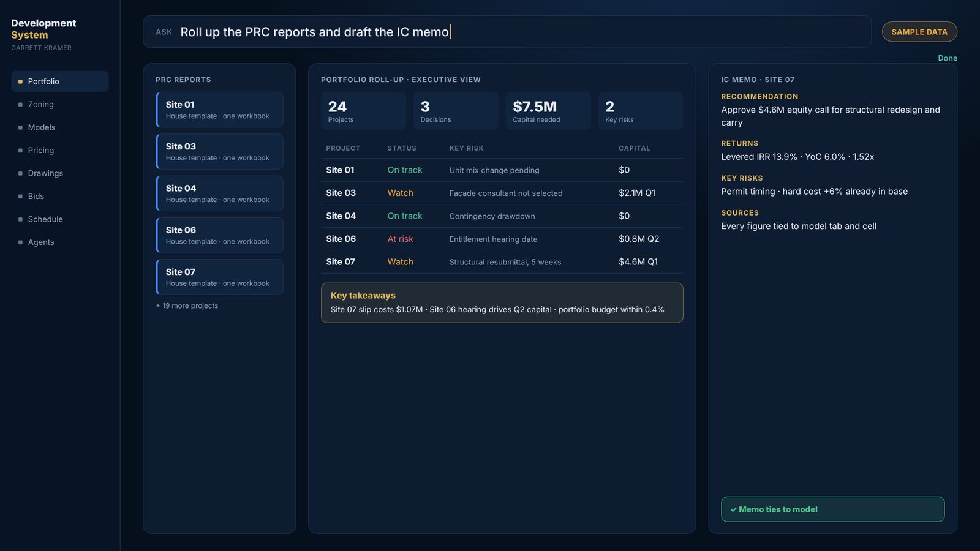Click Site 06 in the roll-up table
Screen dimensions: 980x551
(341, 239)
